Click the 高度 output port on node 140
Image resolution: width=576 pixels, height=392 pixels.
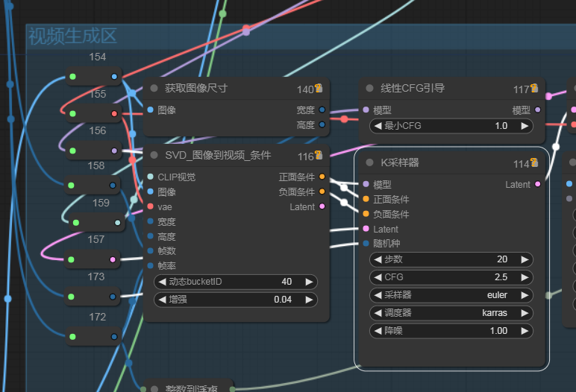coord(322,124)
